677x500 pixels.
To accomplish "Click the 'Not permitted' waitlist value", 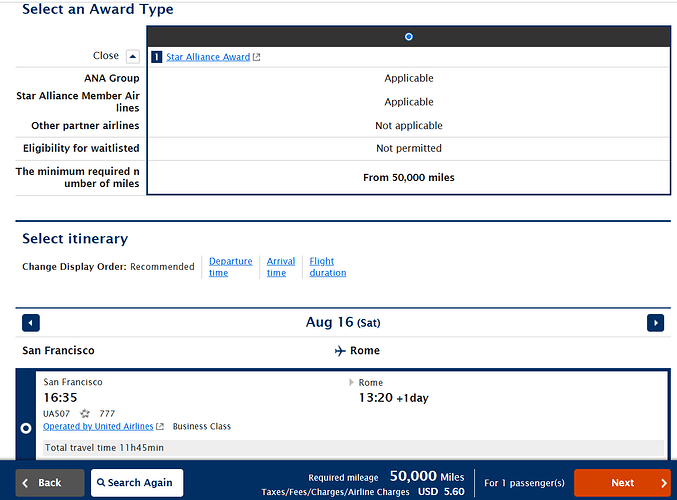I will (408, 148).
